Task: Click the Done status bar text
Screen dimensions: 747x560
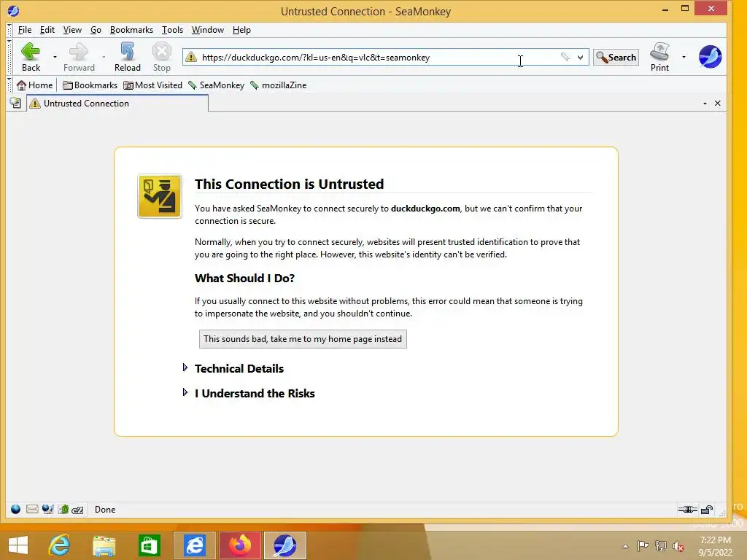Action: (105, 510)
